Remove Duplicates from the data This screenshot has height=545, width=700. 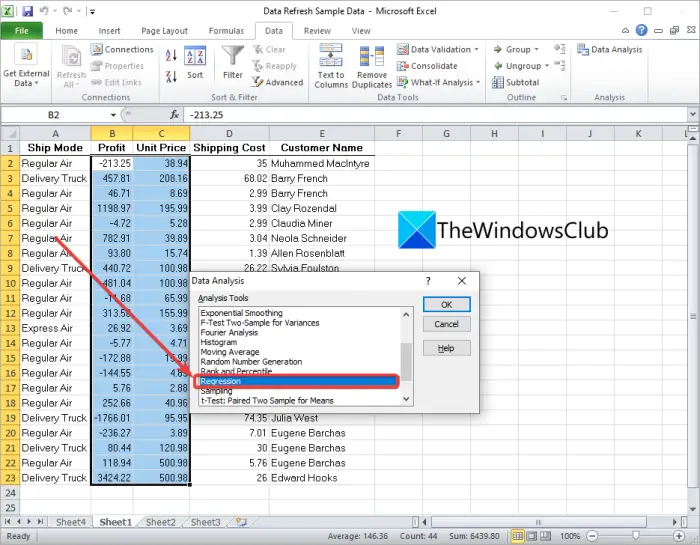click(372, 66)
